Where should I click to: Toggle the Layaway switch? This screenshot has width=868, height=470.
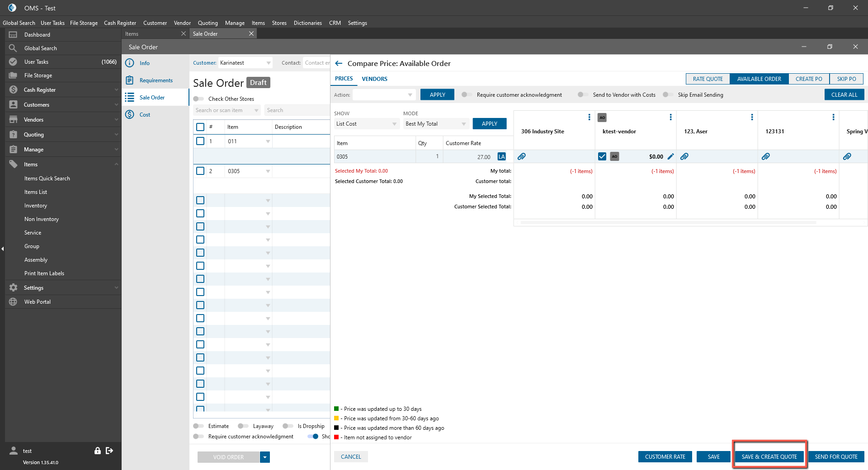tap(243, 426)
